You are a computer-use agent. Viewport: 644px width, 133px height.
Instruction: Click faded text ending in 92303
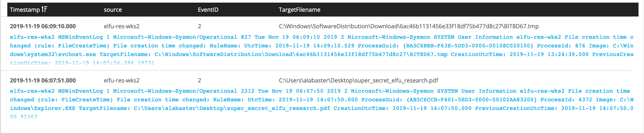(23, 117)
